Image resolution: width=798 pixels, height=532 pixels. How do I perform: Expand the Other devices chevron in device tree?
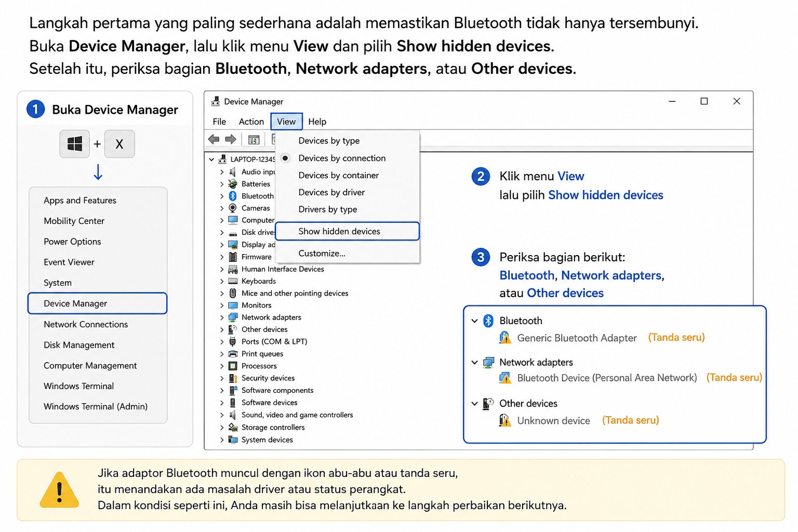[222, 329]
